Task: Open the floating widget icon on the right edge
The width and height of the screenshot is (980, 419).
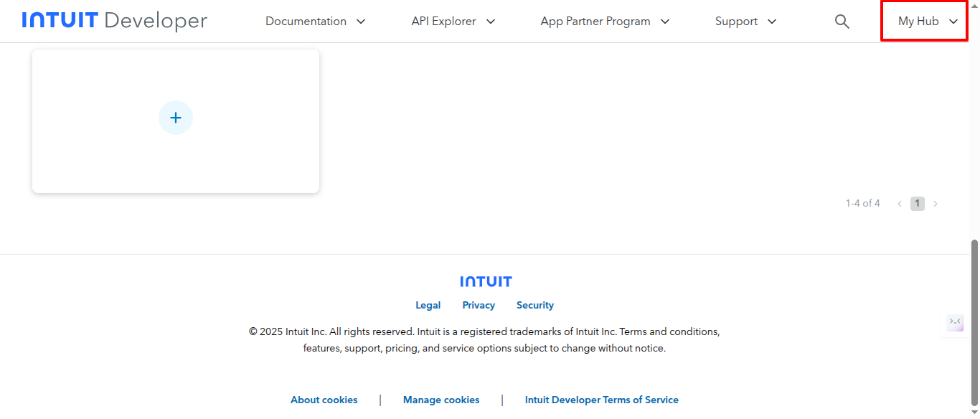Action: [x=954, y=323]
